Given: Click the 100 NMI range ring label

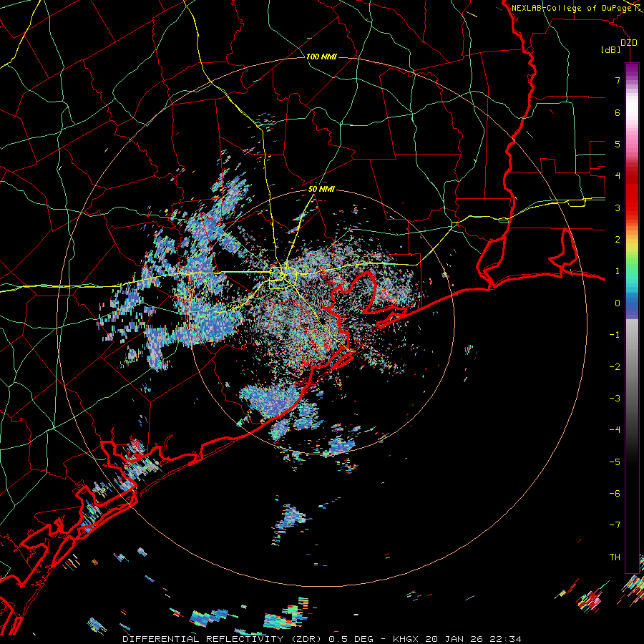Looking at the screenshot, I should pyautogui.click(x=321, y=57).
